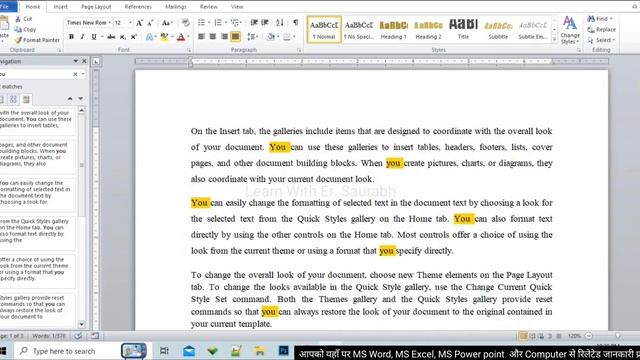The height and width of the screenshot is (360, 640).
Task: Open font name dropdown Times New Roman
Action: pos(109,23)
